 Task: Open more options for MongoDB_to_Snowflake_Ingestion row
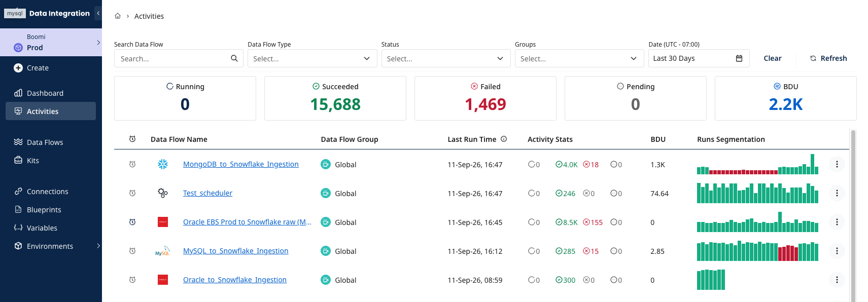(x=837, y=164)
